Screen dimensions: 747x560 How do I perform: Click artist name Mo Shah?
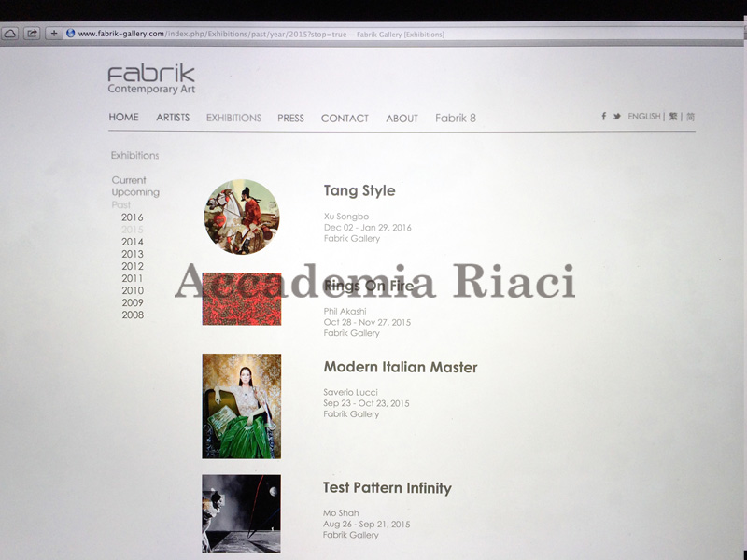coord(341,513)
